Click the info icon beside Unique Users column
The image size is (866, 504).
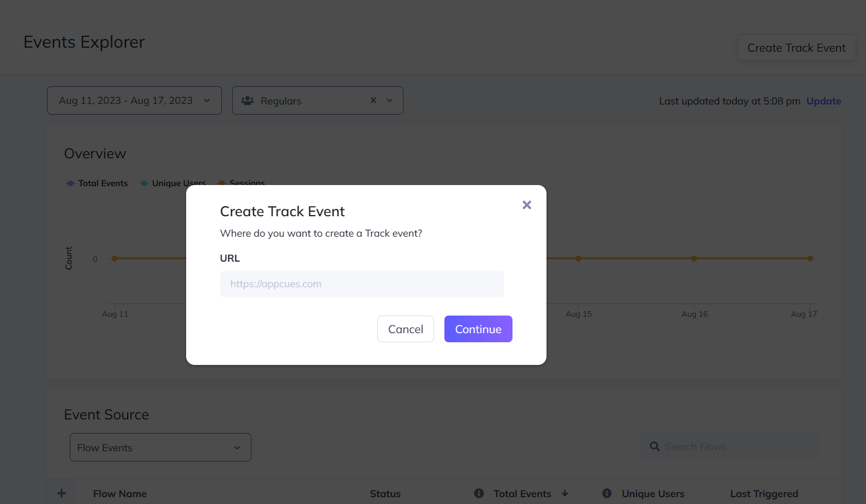click(606, 493)
